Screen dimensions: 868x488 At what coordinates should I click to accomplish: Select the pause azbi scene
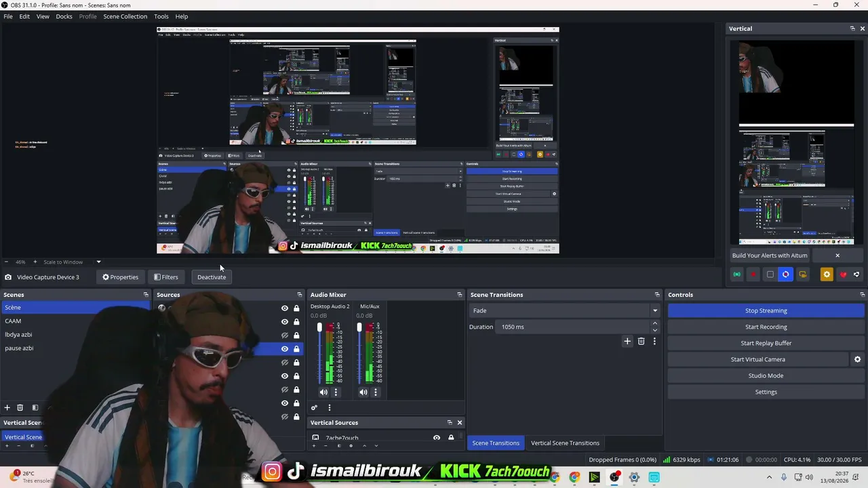[x=75, y=348]
